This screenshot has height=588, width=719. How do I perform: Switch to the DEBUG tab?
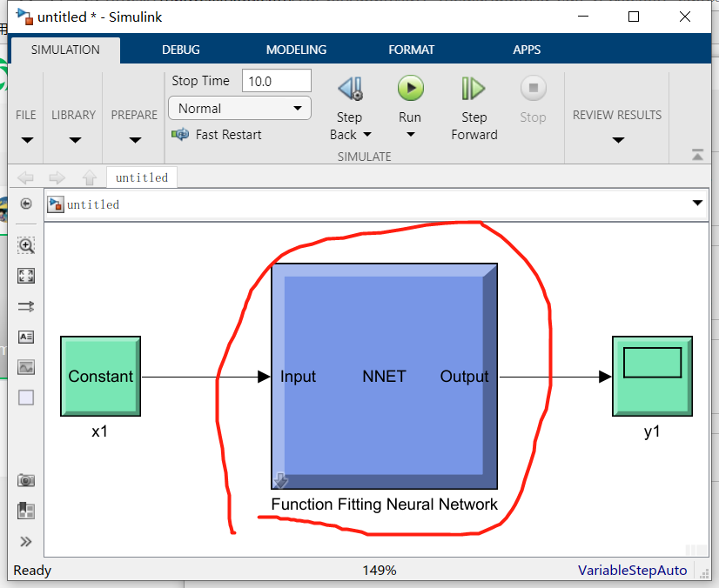pos(180,50)
